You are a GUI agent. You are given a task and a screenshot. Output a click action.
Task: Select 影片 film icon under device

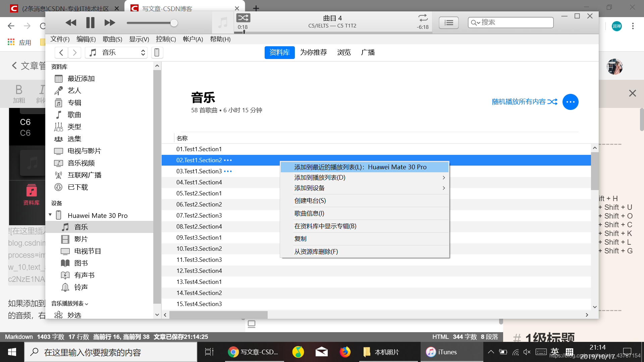[65, 239]
